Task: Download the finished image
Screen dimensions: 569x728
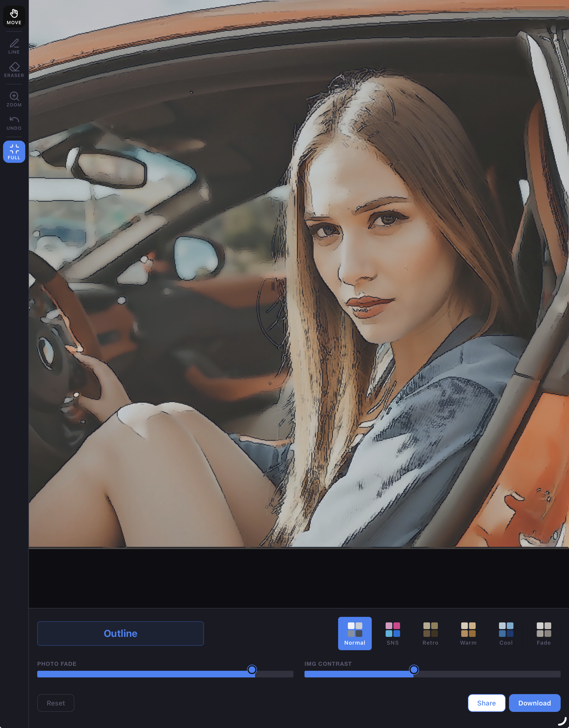Action: 534,703
